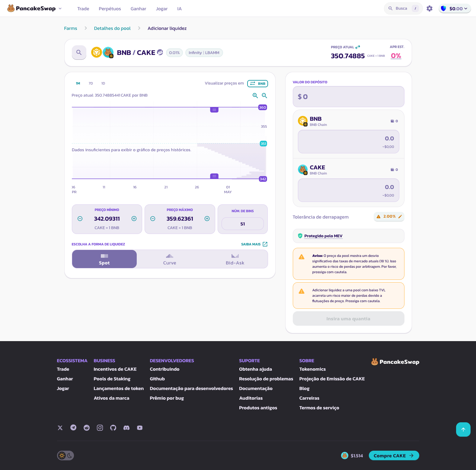This screenshot has width=476, height=470.
Task: Edit slippage tolerance pencil icon
Action: point(400,216)
